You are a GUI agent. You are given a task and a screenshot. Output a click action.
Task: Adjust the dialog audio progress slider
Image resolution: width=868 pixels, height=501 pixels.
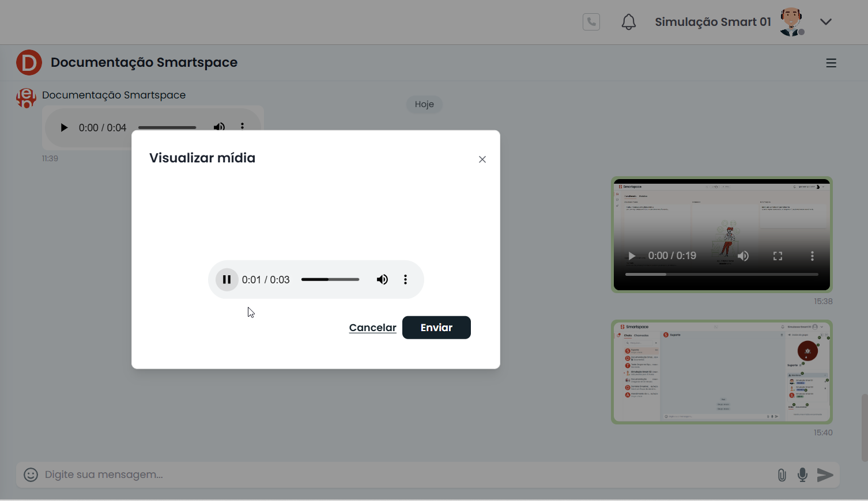tap(330, 280)
